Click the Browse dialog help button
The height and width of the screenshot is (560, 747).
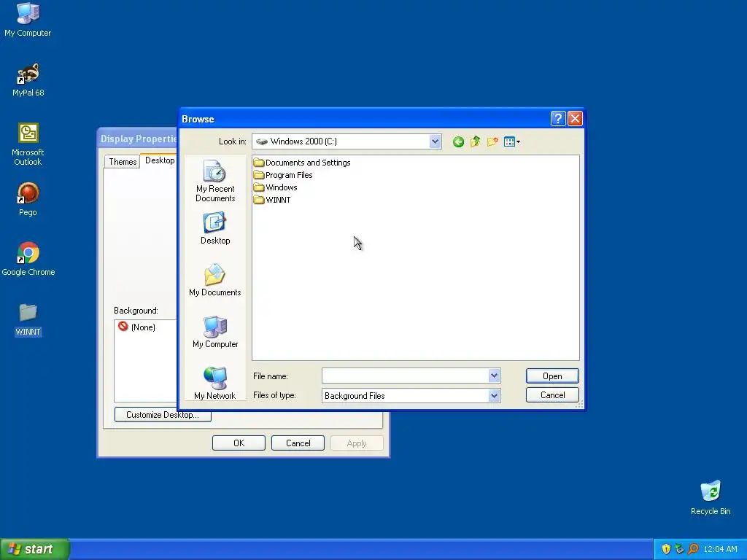(x=558, y=119)
